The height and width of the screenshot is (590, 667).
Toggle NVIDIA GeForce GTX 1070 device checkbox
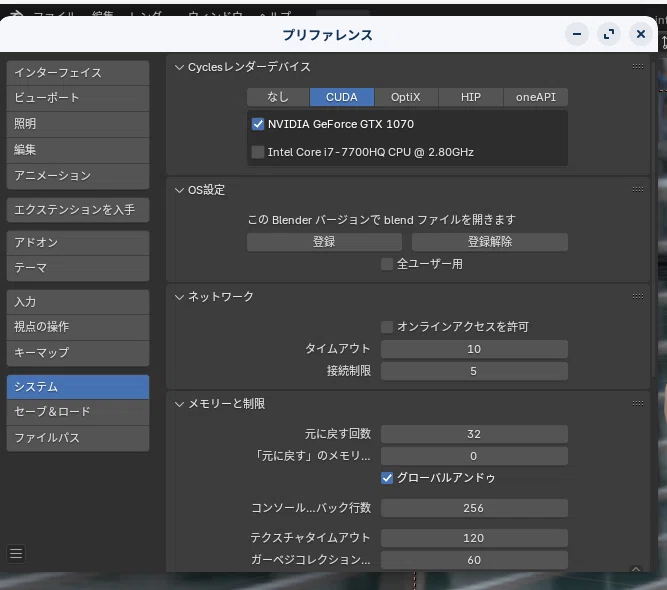point(258,124)
